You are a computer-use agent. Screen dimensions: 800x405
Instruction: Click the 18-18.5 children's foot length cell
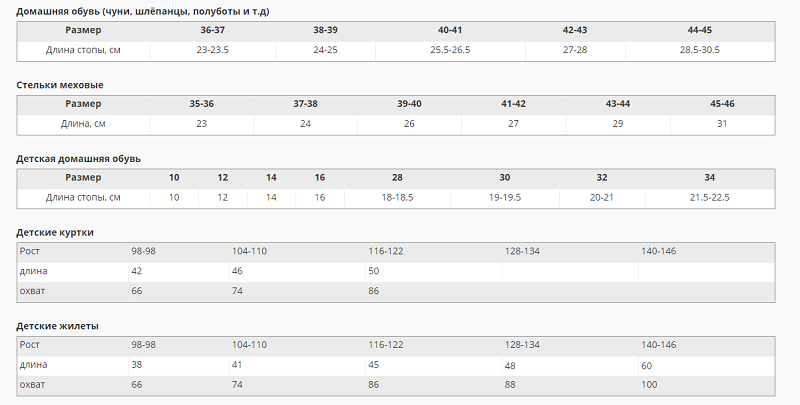coord(397,198)
